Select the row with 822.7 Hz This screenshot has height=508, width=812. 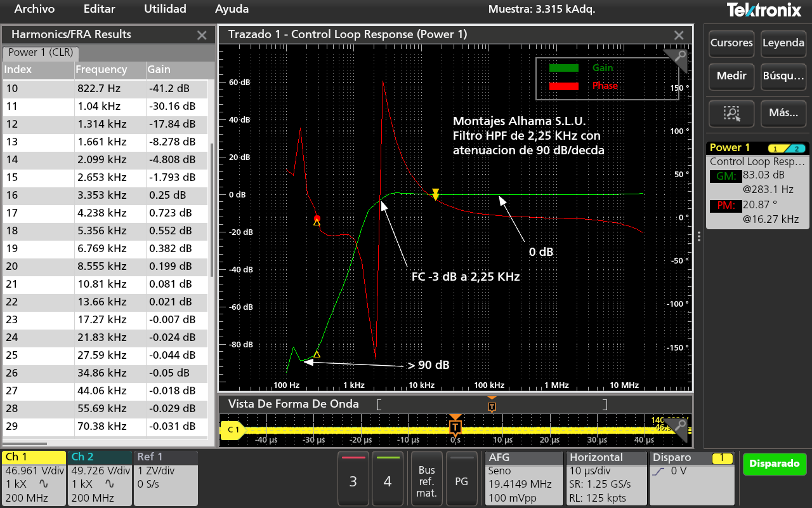105,88
